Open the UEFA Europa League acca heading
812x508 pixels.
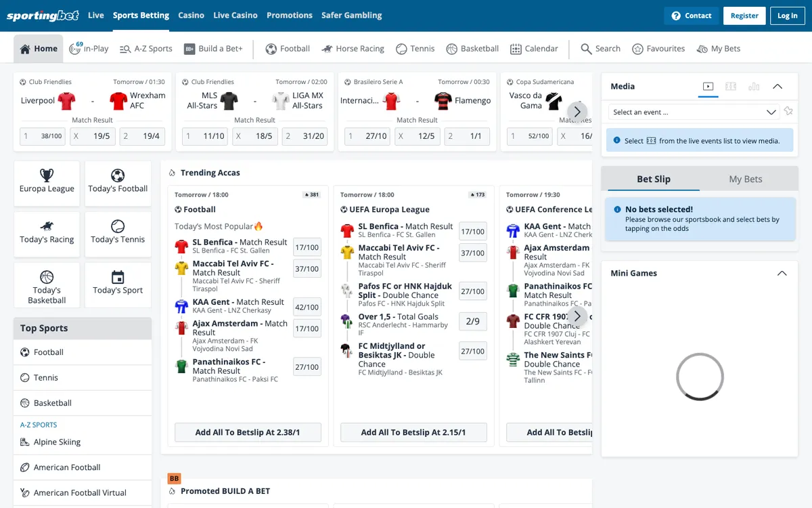coord(390,209)
